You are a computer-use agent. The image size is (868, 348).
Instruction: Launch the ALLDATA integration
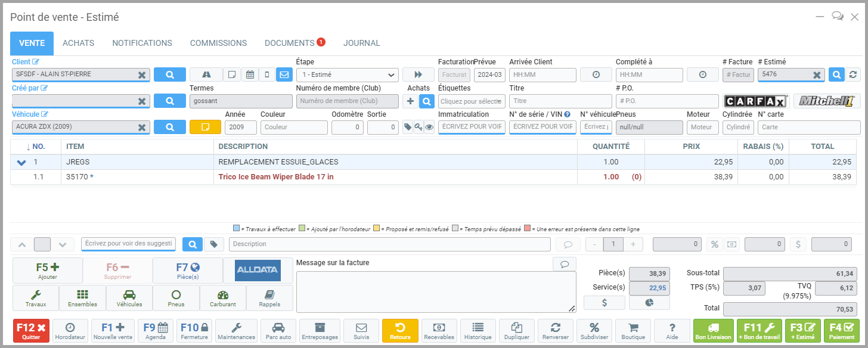click(x=258, y=270)
